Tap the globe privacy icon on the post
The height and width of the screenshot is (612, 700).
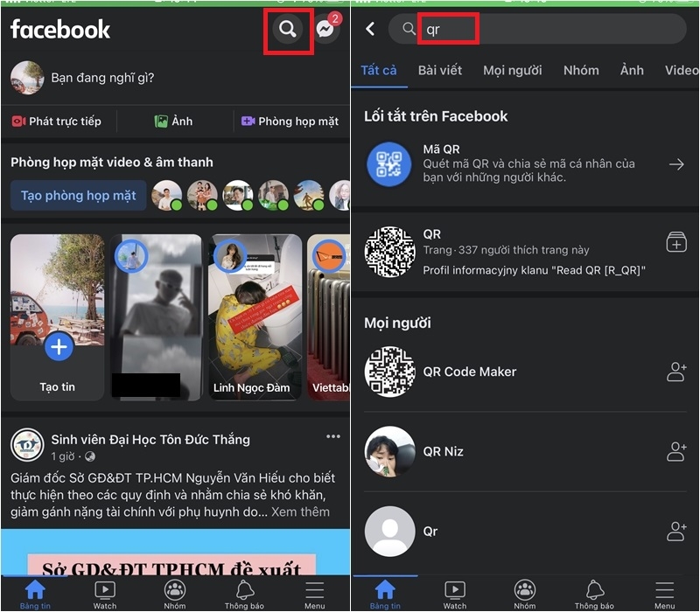coord(90,456)
